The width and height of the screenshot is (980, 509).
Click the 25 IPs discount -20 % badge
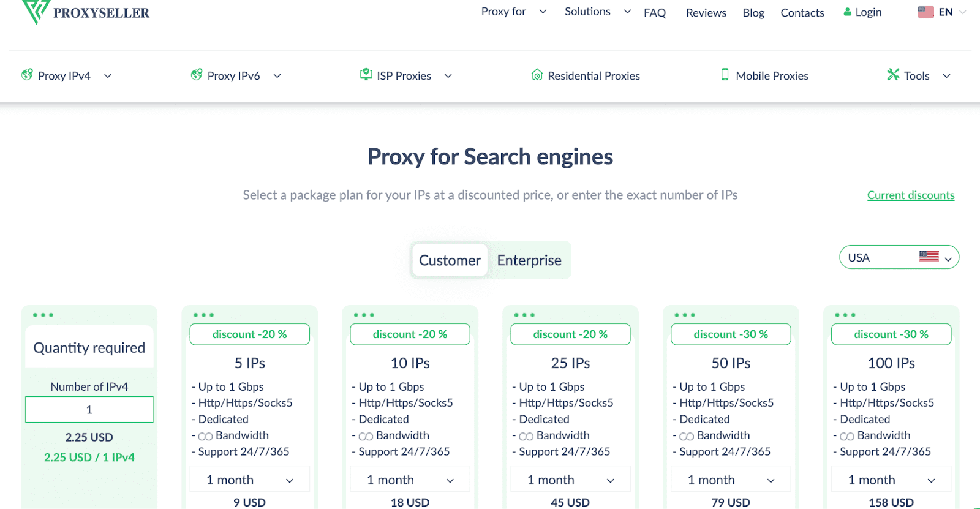tap(571, 334)
